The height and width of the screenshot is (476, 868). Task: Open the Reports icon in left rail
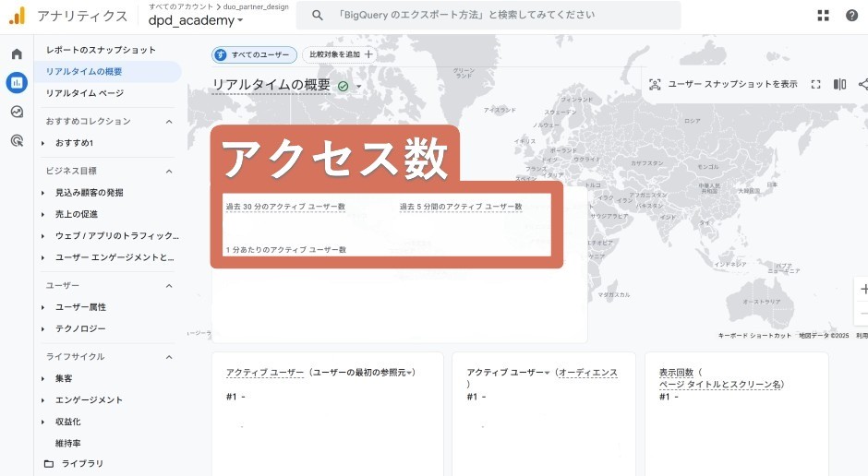tap(17, 83)
